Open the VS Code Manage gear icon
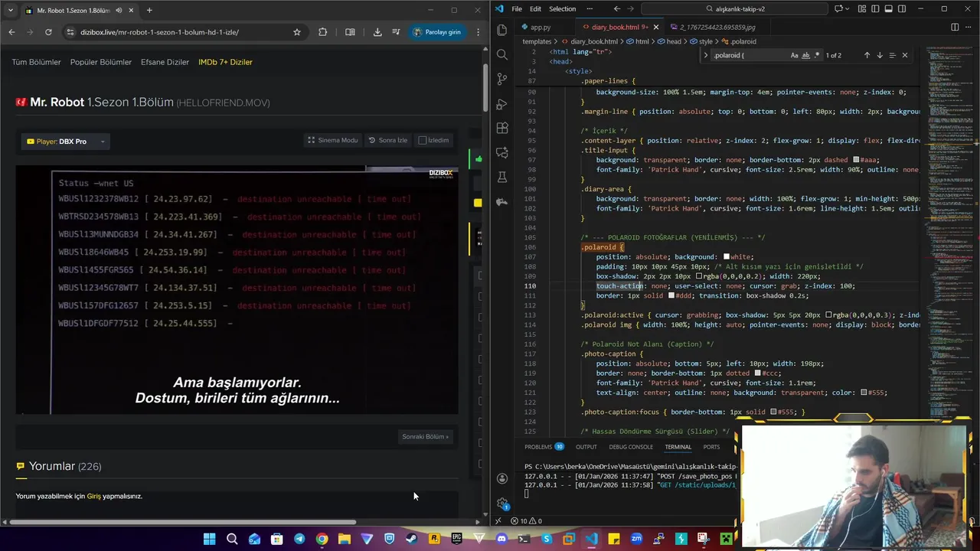Image resolution: width=980 pixels, height=551 pixels. coord(502,503)
